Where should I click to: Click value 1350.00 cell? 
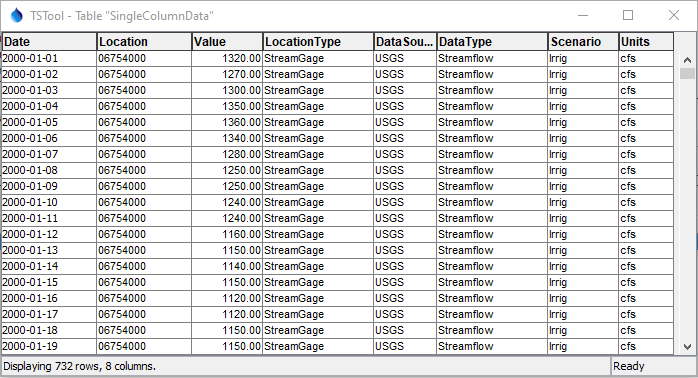(x=227, y=106)
